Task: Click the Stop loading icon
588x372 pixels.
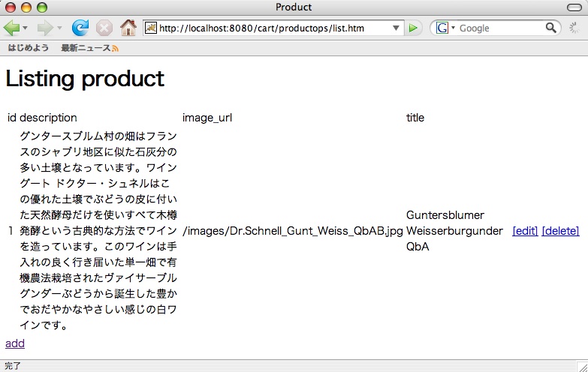Action: [104, 28]
